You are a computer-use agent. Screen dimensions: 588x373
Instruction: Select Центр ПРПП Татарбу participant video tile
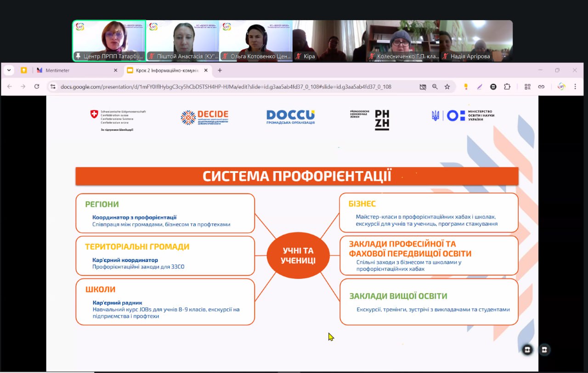click(x=109, y=41)
